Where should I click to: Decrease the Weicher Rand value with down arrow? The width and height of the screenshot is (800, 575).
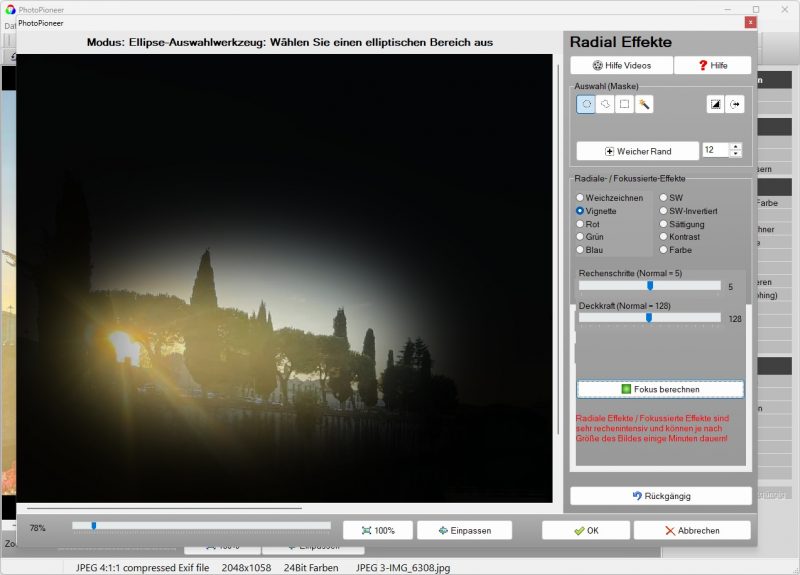coord(736,154)
